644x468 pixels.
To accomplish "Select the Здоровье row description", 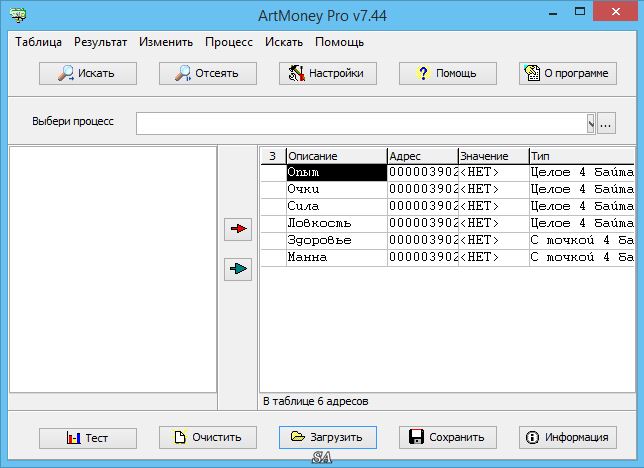I will tap(337, 240).
